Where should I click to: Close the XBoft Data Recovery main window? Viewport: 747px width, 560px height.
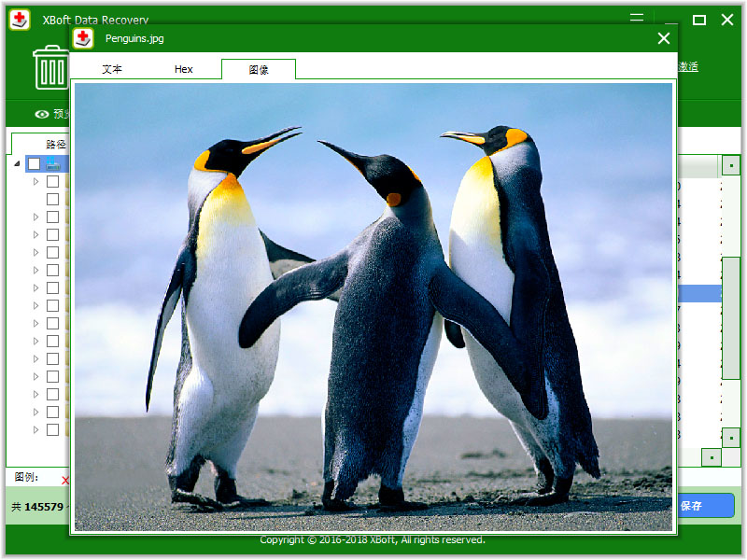click(x=727, y=20)
